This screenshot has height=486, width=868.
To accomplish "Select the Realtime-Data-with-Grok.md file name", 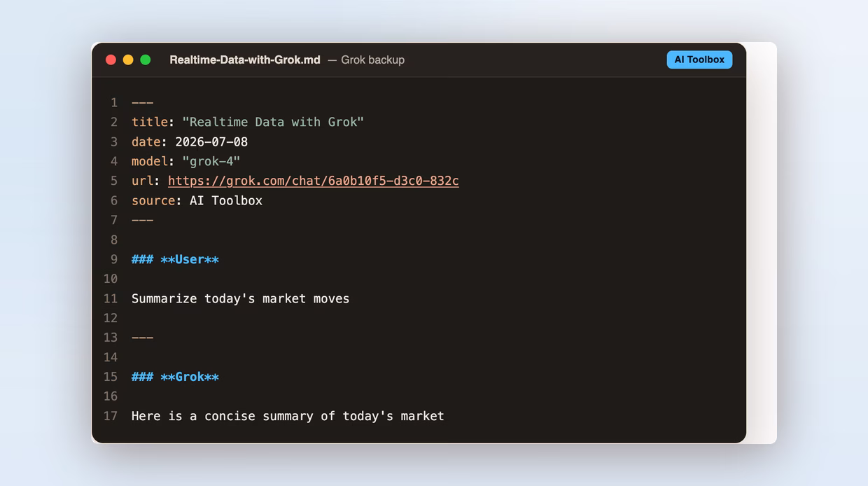I will click(245, 60).
